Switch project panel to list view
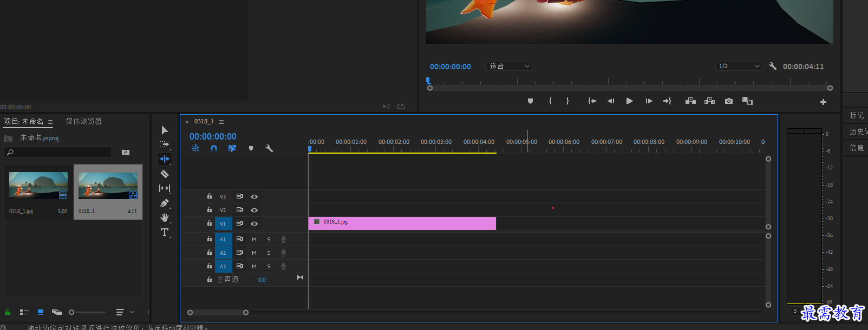This screenshot has width=868, height=330. click(24, 312)
